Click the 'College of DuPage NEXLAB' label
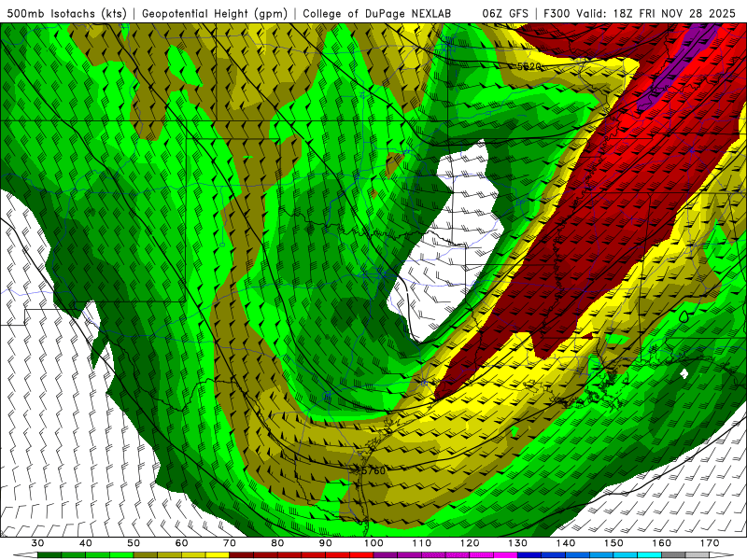This screenshot has width=747, height=560. (x=377, y=13)
